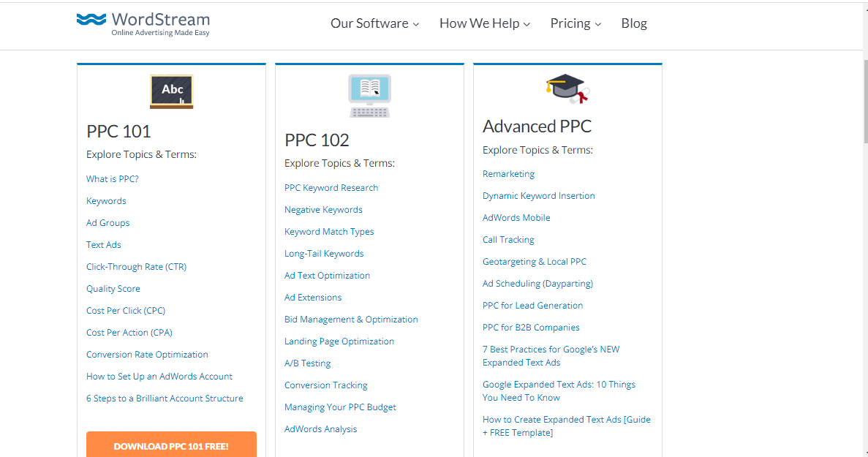This screenshot has height=457, width=868.
Task: Expand the Our Software dropdown menu
Action: click(x=374, y=23)
